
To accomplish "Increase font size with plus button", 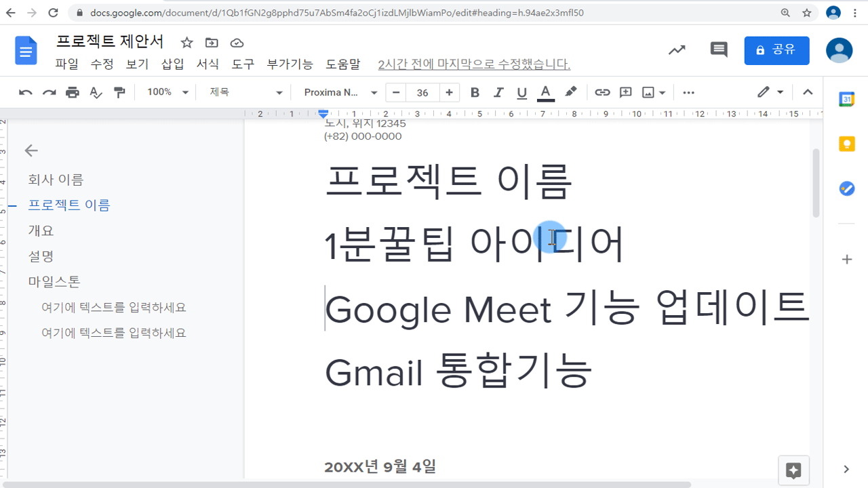I will (449, 93).
